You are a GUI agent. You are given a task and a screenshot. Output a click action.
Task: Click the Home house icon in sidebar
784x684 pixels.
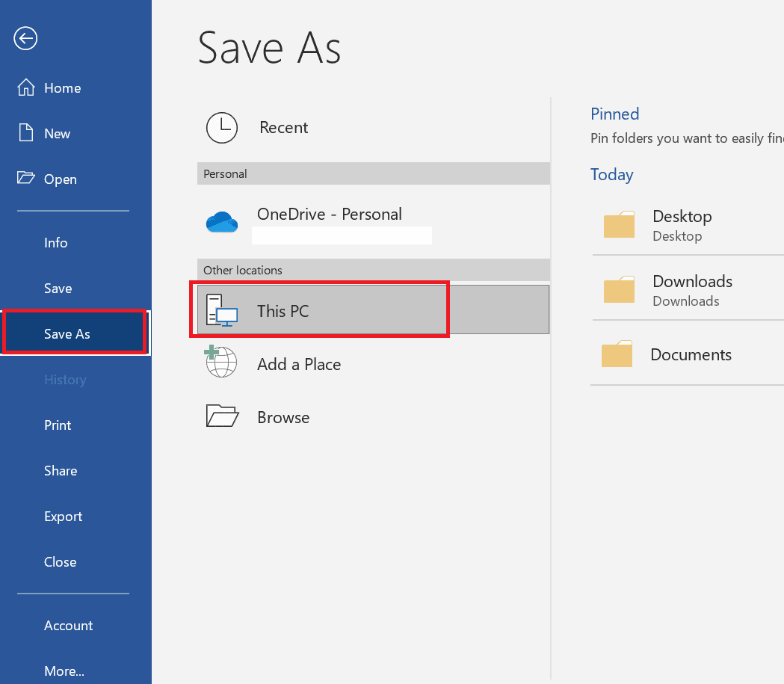tap(25, 87)
